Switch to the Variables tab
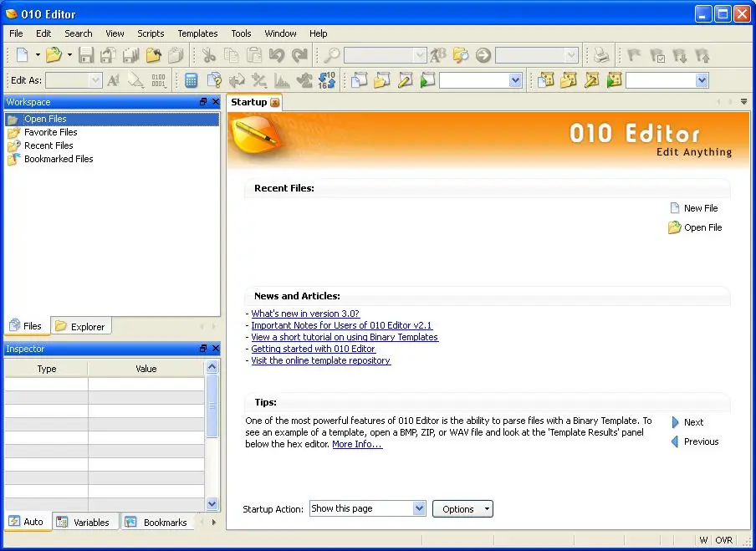Screen dimensions: 756x551 [x=84, y=522]
